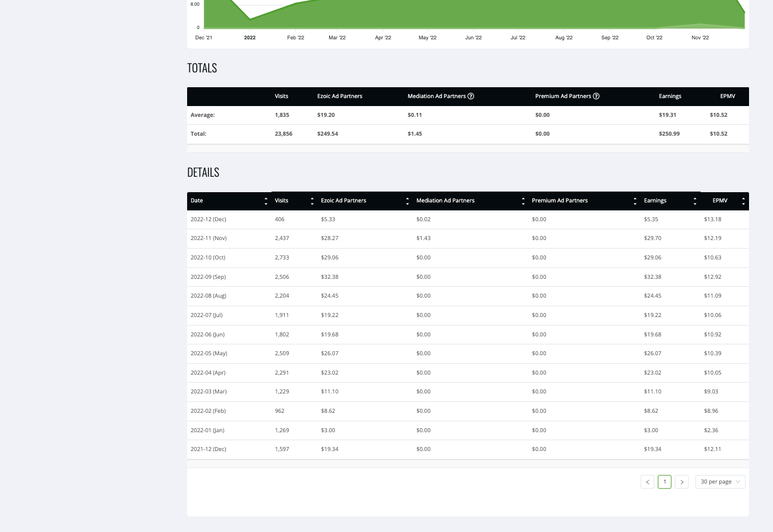The width and height of the screenshot is (773, 532).
Task: Select the 2022-02 (Feb) row date
Action: pyautogui.click(x=208, y=411)
